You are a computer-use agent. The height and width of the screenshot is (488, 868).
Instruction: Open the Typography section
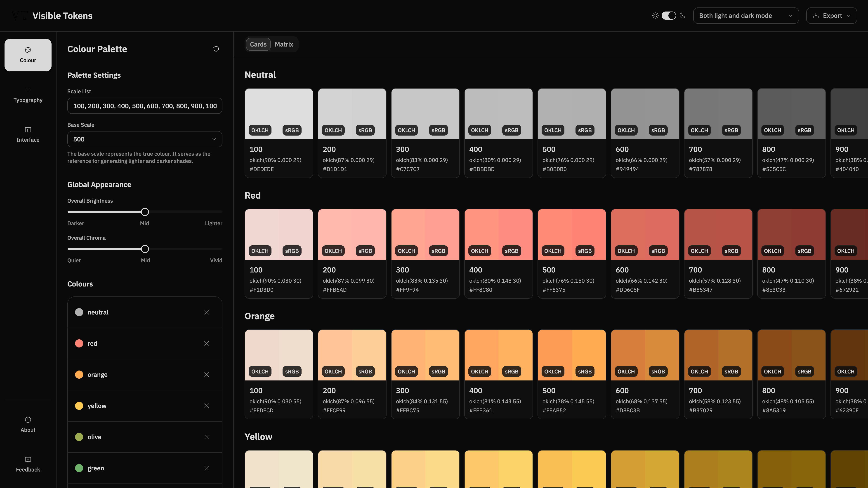tap(28, 95)
